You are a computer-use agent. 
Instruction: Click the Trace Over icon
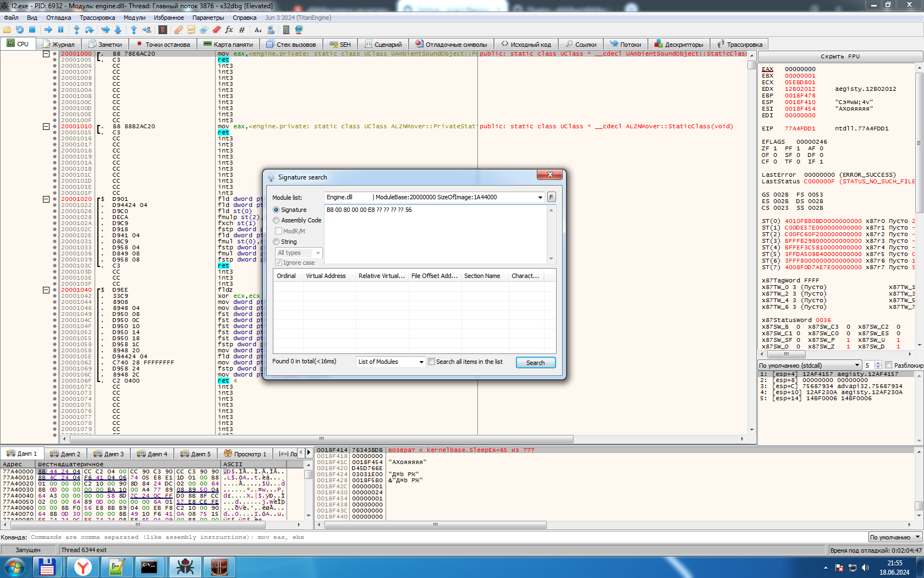pos(118,30)
